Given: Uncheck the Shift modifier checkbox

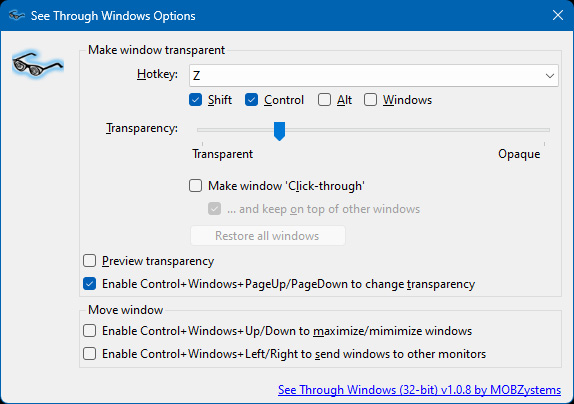Looking at the screenshot, I should tap(195, 100).
